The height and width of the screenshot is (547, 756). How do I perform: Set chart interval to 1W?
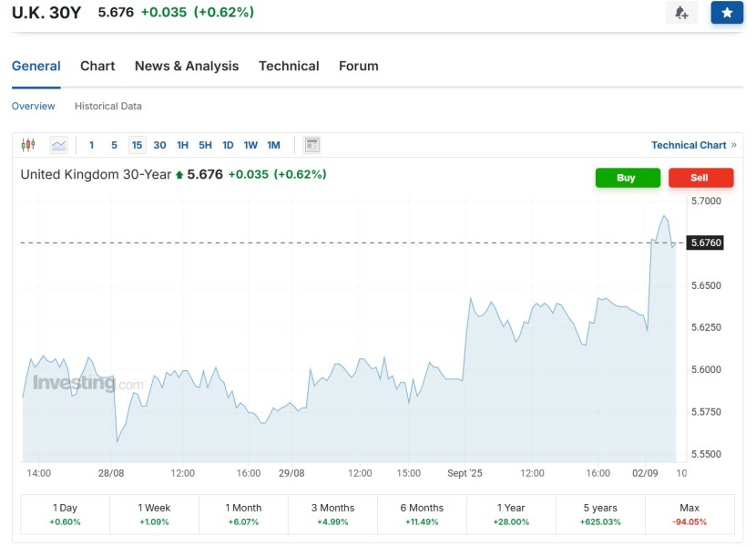point(250,145)
